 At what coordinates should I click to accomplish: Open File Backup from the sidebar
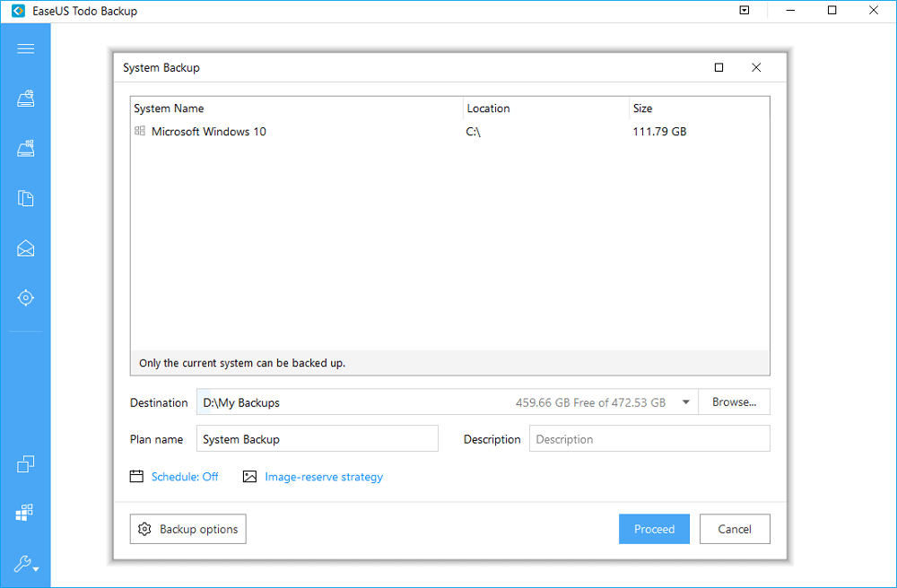26,198
